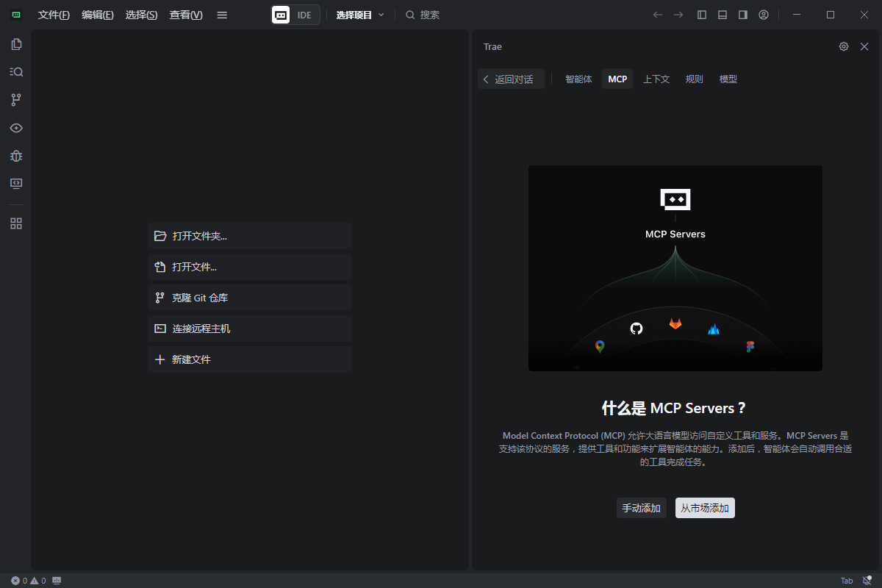Open the Remote Explorer monitor icon
882x588 pixels.
(16, 183)
